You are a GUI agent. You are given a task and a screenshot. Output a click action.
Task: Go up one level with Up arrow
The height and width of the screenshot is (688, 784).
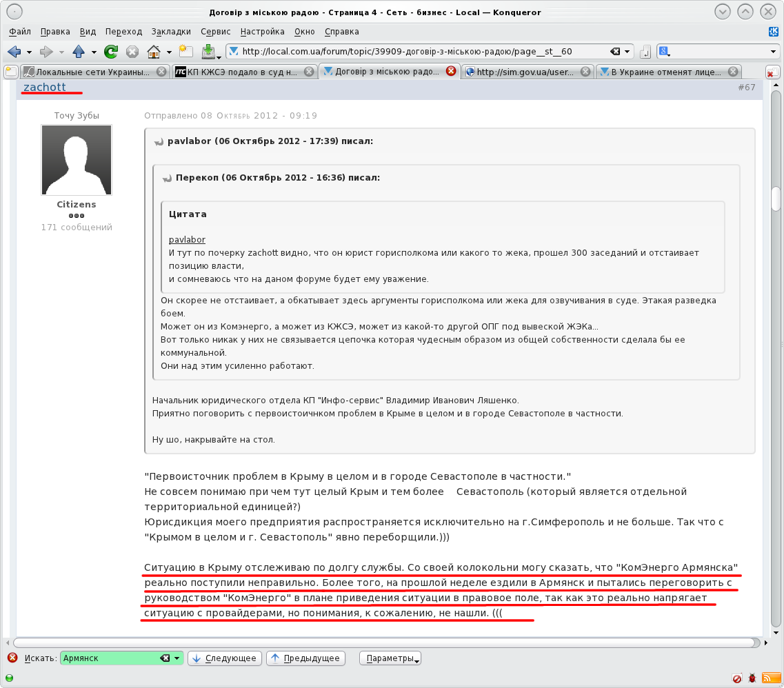[79, 52]
